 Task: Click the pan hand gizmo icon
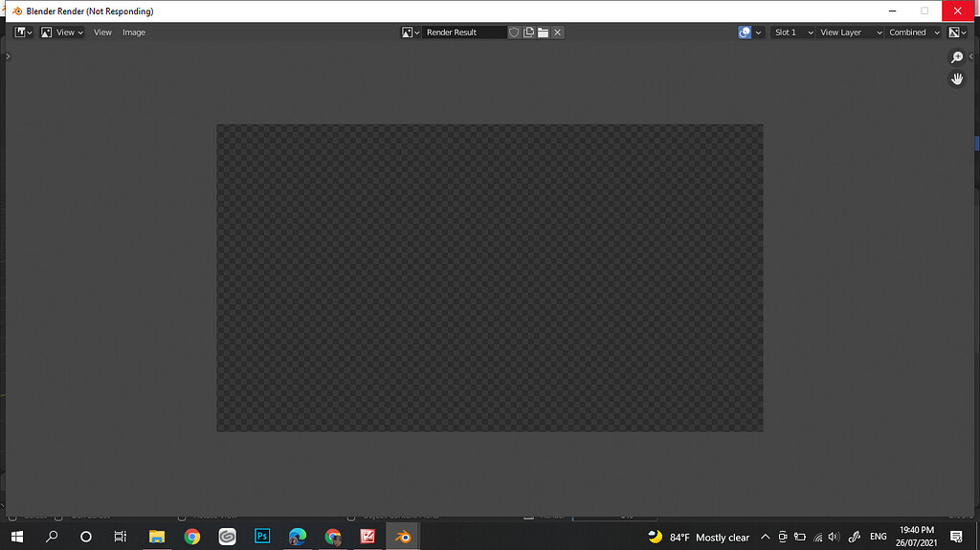(957, 79)
